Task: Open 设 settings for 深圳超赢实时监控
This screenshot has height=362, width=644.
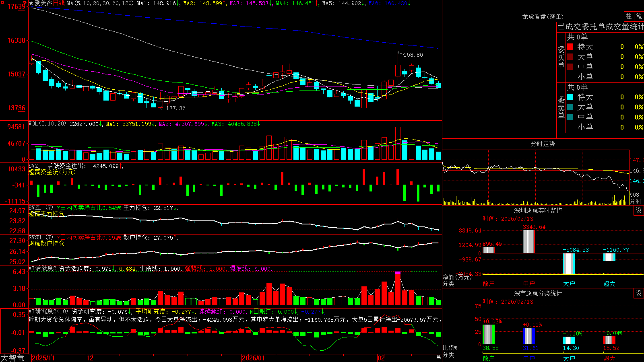Action: tap(639, 210)
